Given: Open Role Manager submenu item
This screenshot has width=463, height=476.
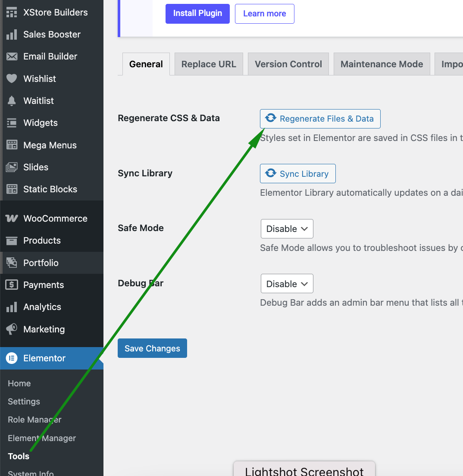Looking at the screenshot, I should tap(34, 420).
